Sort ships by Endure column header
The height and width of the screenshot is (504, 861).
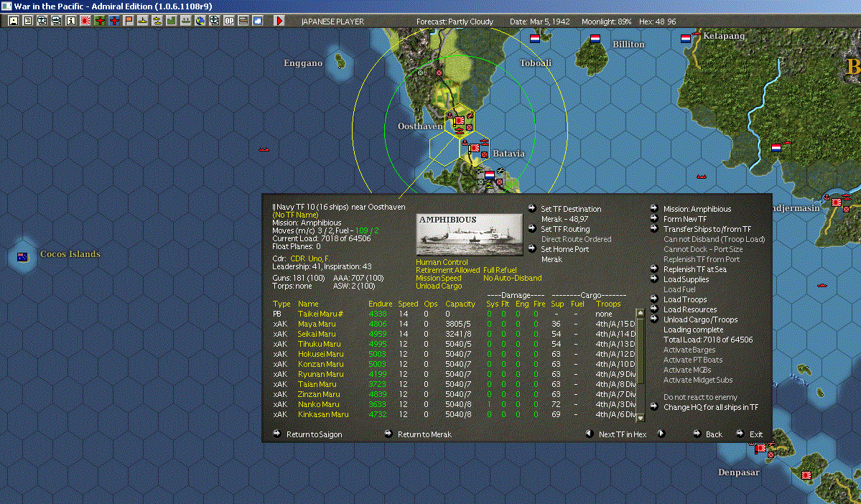(x=380, y=304)
